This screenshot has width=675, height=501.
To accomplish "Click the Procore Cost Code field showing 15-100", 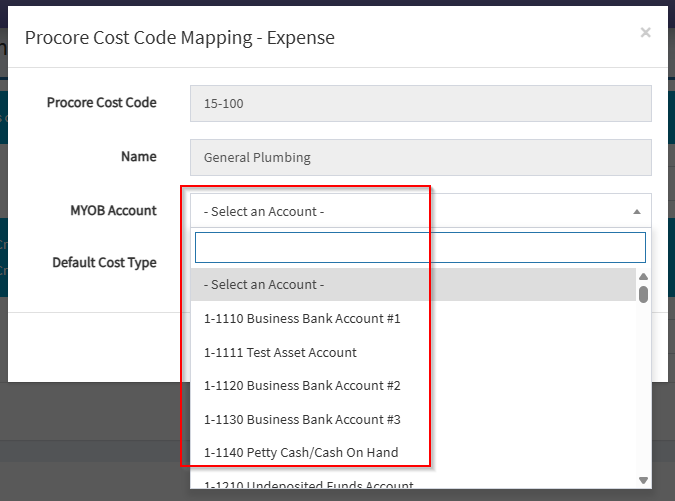I will pos(421,103).
